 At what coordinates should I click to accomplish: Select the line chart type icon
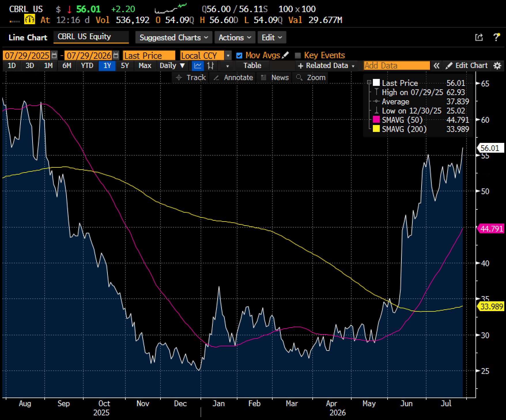[198, 66]
